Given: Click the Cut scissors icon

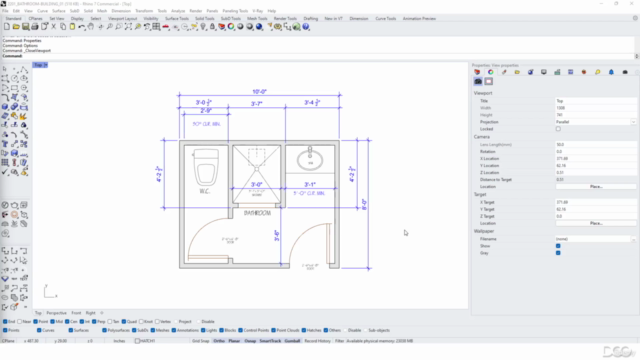Looking at the screenshot, I should [53, 27].
